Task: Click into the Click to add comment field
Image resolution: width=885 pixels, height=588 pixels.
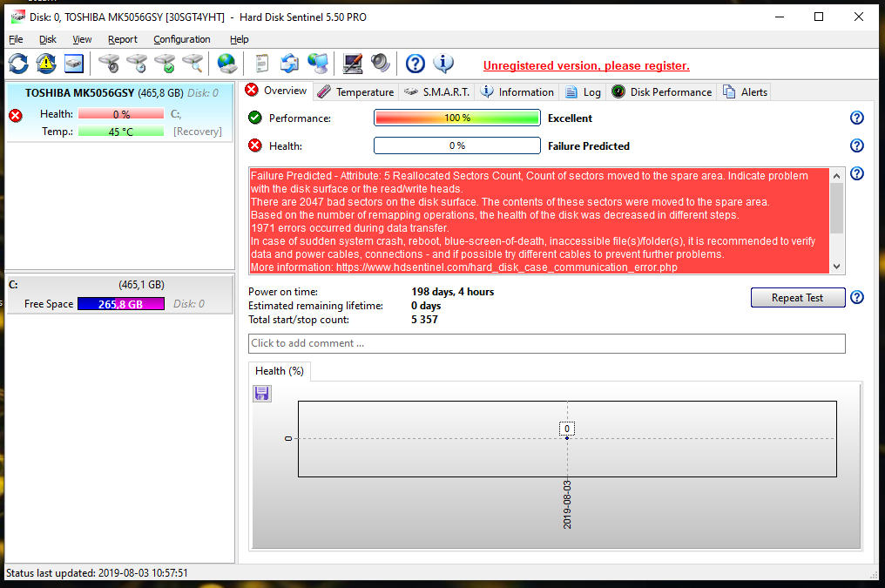Action: 546,344
